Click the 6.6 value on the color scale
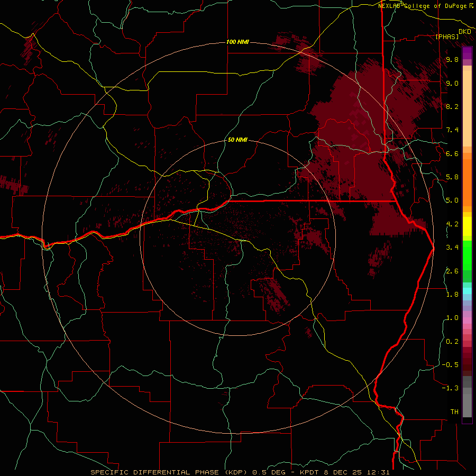Viewport: 476px width, 476px height. [452, 153]
